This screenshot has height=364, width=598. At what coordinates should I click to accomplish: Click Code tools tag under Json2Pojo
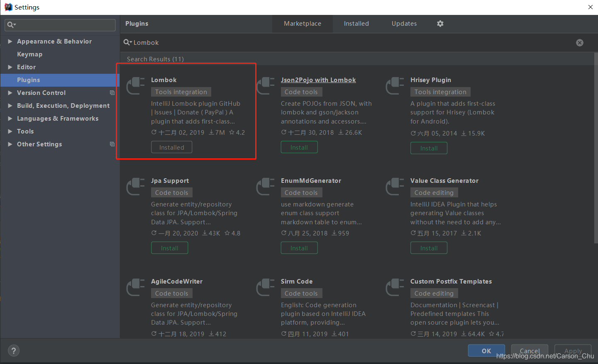coord(301,92)
